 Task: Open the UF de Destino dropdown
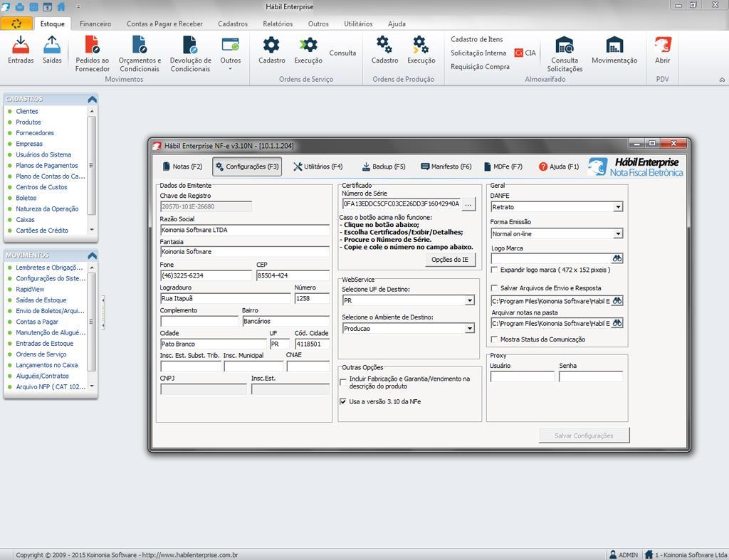pos(470,301)
